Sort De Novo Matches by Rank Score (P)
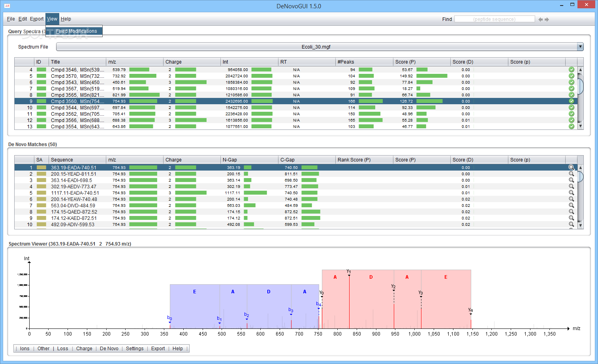This screenshot has height=364, width=598. pyautogui.click(x=364, y=159)
